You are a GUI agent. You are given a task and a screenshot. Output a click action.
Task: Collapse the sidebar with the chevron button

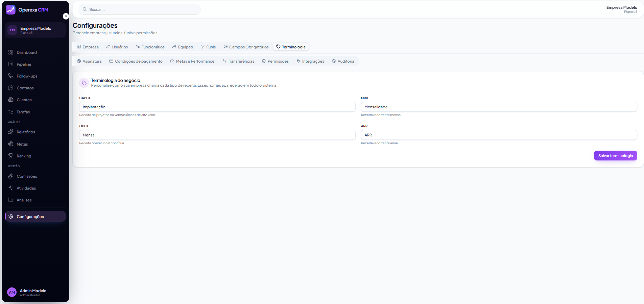click(x=66, y=16)
